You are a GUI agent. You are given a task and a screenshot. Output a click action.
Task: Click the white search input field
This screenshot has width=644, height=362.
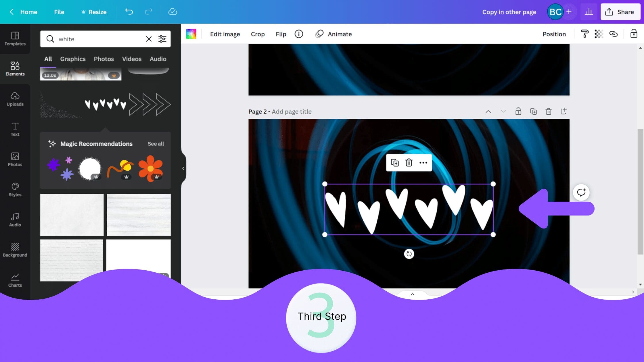(x=99, y=39)
